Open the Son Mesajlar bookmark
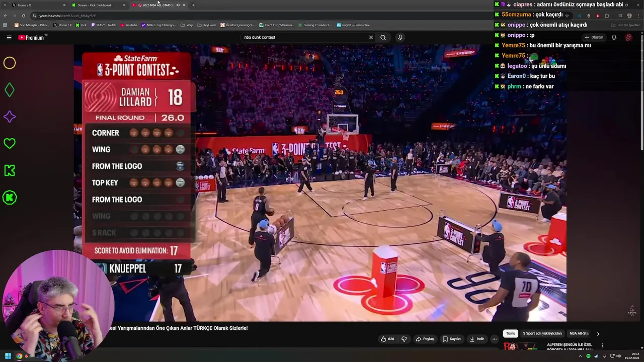 tap(32, 25)
